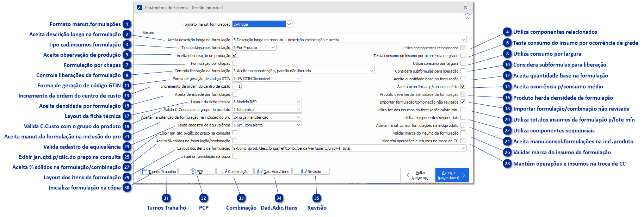Expand Formato manut.formulações dropdown

(289, 24)
